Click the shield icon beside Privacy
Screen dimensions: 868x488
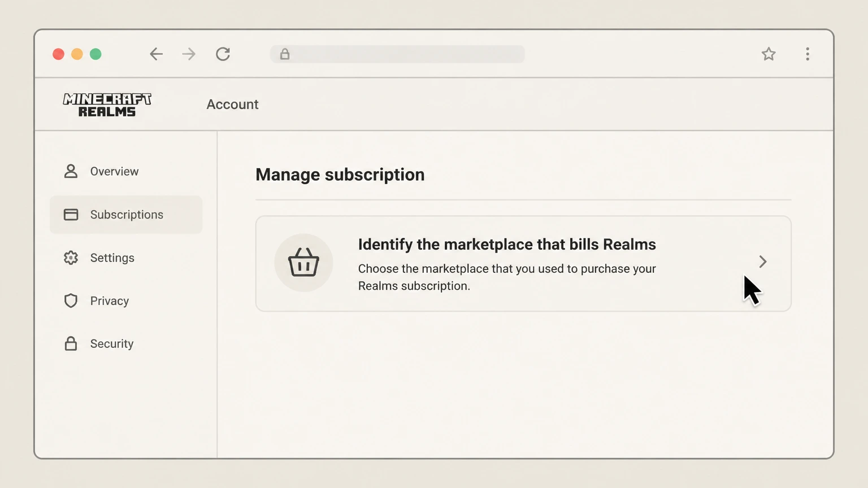click(71, 300)
